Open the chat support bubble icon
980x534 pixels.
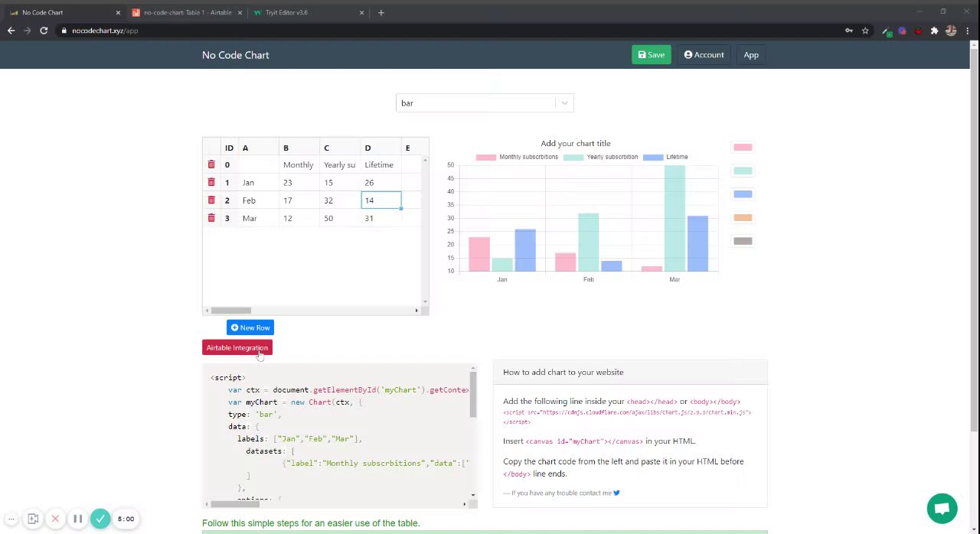tap(942, 509)
